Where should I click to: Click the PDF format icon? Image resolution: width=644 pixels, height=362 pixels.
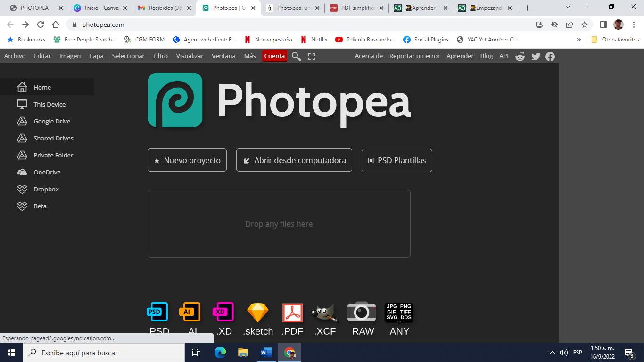click(292, 312)
